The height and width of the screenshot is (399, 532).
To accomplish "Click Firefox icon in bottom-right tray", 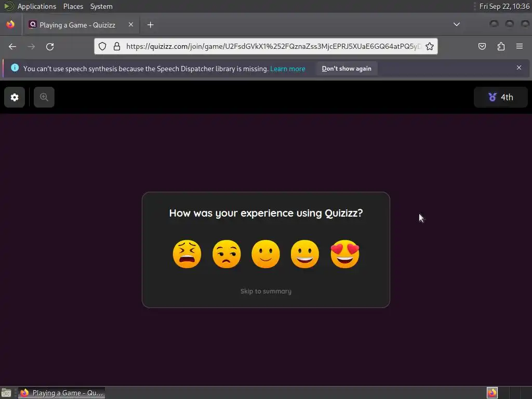I will pyautogui.click(x=492, y=393).
